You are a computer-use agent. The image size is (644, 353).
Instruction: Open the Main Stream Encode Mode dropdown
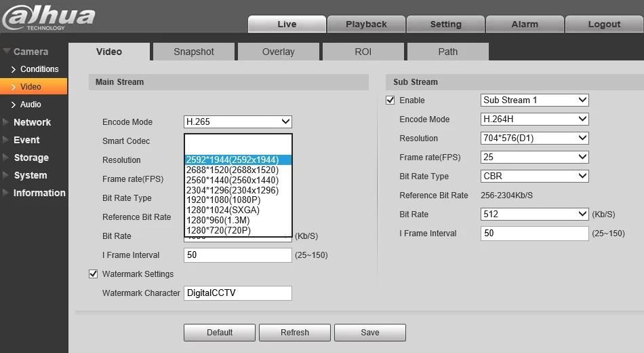[x=238, y=122]
